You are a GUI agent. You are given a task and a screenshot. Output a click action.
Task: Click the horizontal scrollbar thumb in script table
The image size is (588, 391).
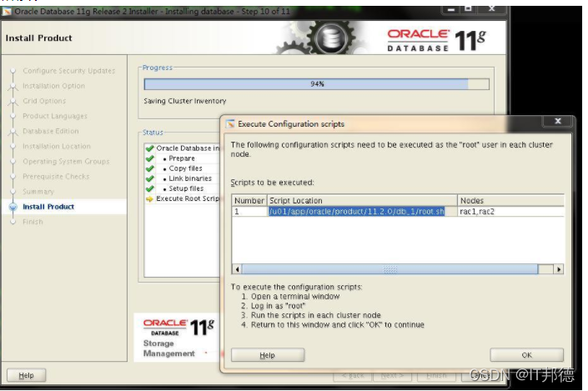(x=390, y=269)
